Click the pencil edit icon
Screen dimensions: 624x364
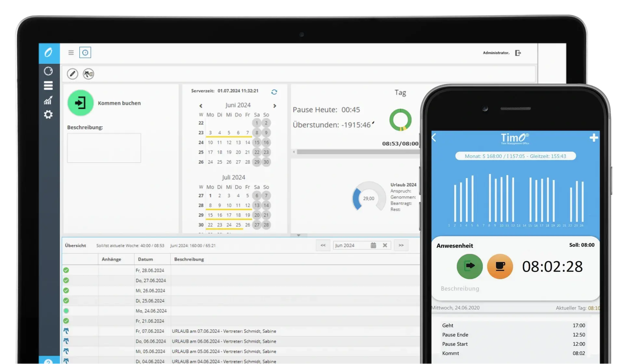[x=72, y=74]
